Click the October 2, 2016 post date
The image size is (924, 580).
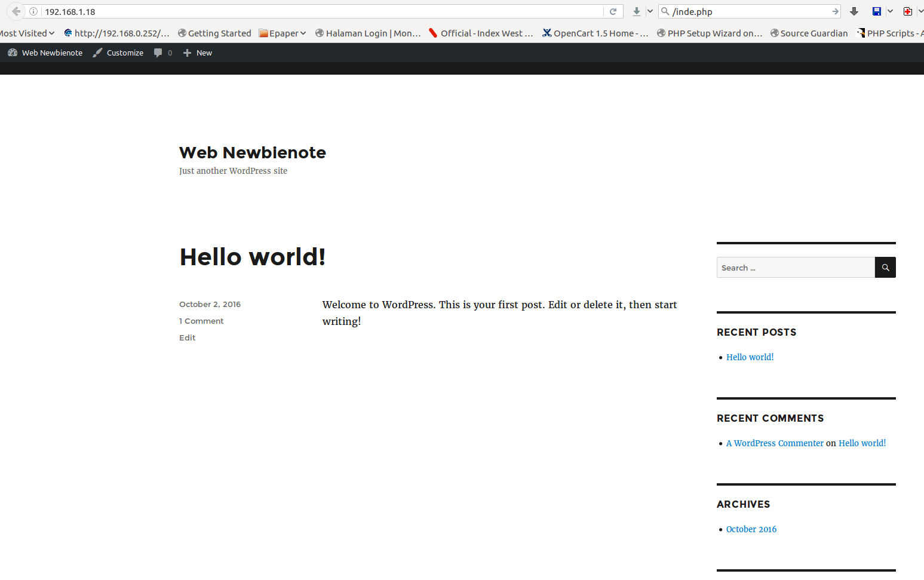pyautogui.click(x=210, y=304)
